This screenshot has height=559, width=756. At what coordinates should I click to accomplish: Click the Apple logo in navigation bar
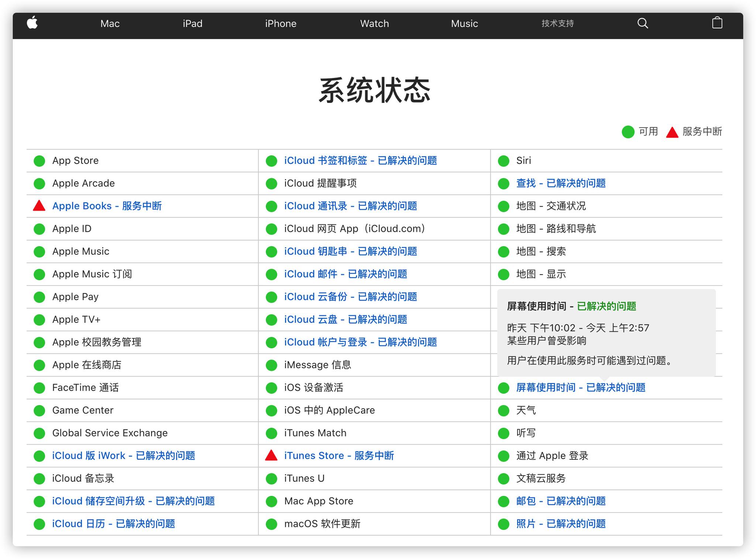coord(33,23)
